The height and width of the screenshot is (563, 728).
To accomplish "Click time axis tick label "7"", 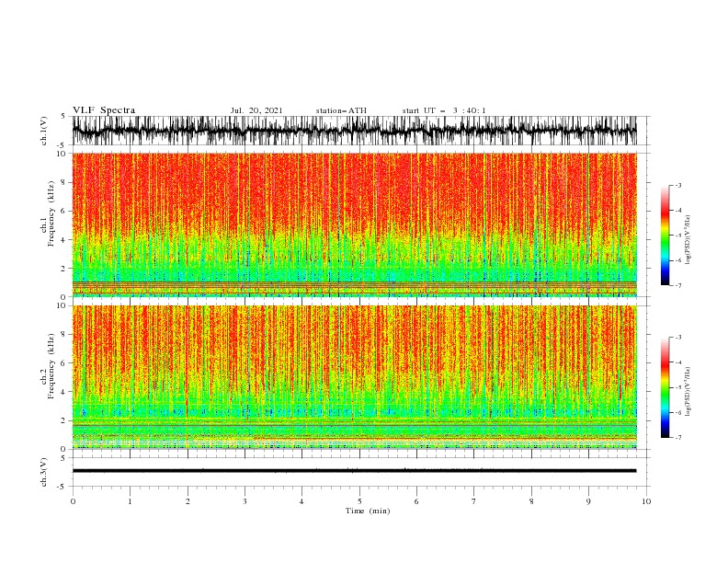I will [474, 501].
